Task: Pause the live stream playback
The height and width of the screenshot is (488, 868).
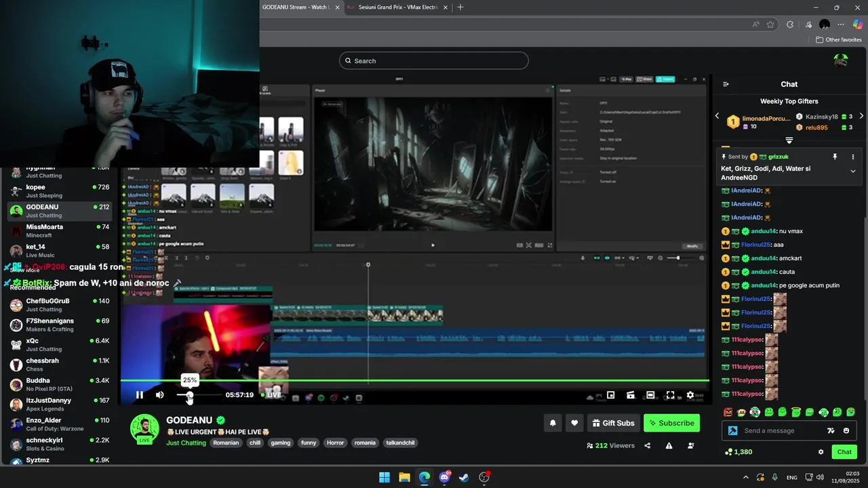Action: (x=139, y=395)
